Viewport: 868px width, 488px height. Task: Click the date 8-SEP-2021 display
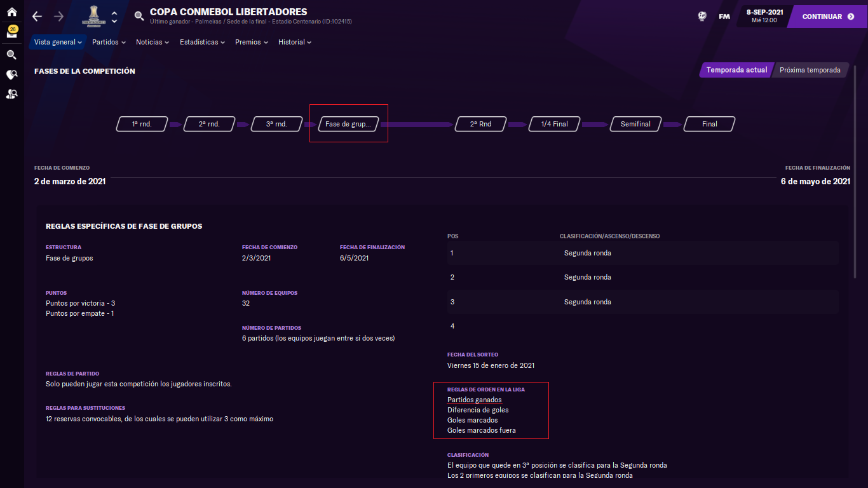coord(764,16)
